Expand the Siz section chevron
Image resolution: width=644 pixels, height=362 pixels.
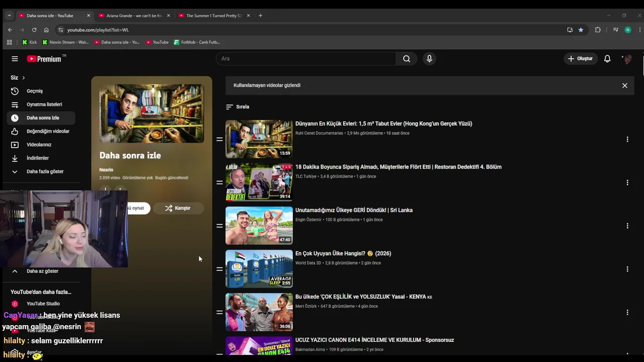[x=23, y=78]
